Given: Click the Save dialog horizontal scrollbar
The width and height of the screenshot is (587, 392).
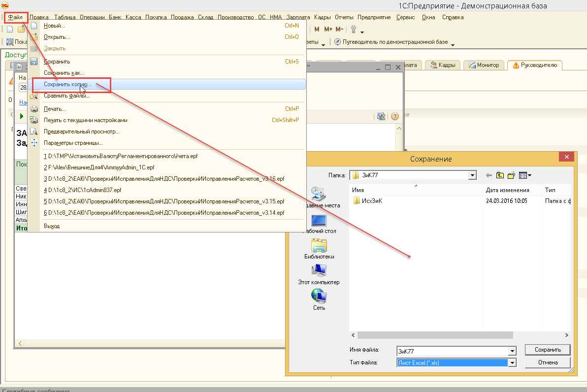Looking at the screenshot, I should click(435, 335).
